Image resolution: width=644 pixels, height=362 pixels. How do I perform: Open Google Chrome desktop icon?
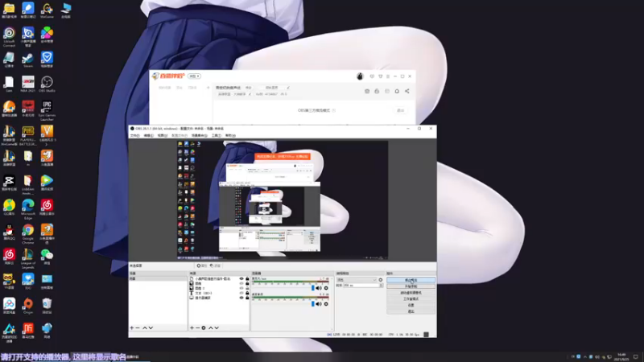tap(28, 234)
